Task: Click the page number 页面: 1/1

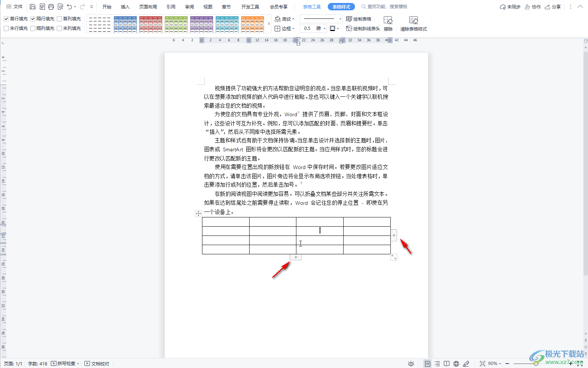Action: 13,364
